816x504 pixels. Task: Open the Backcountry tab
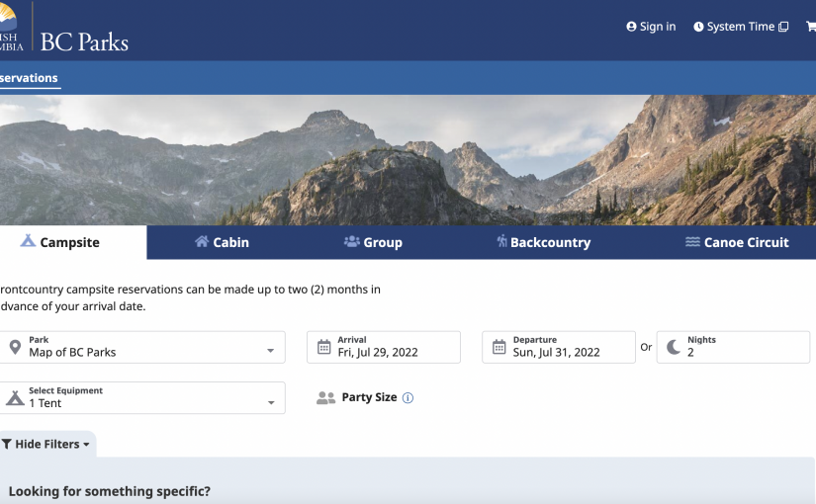[543, 242]
